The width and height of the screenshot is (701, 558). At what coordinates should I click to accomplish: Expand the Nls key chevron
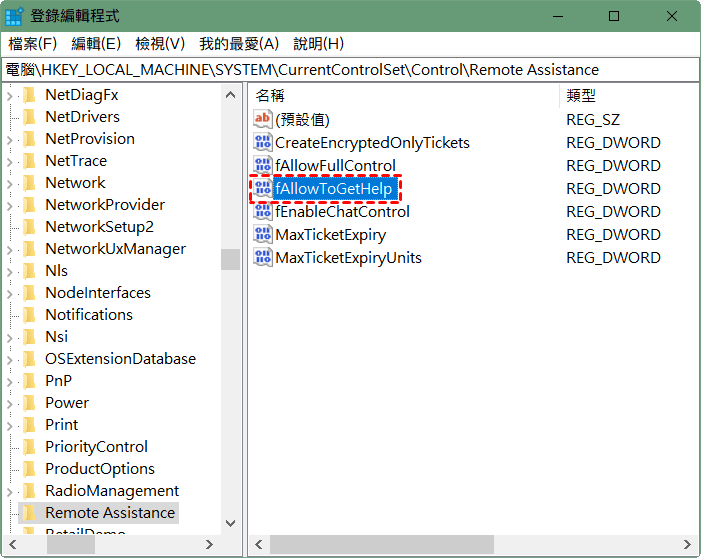(x=9, y=271)
